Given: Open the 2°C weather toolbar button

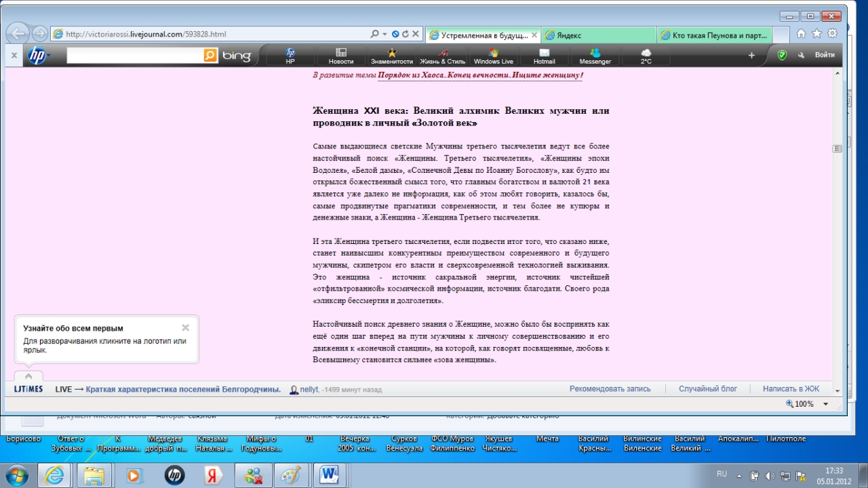Looking at the screenshot, I should (x=646, y=56).
